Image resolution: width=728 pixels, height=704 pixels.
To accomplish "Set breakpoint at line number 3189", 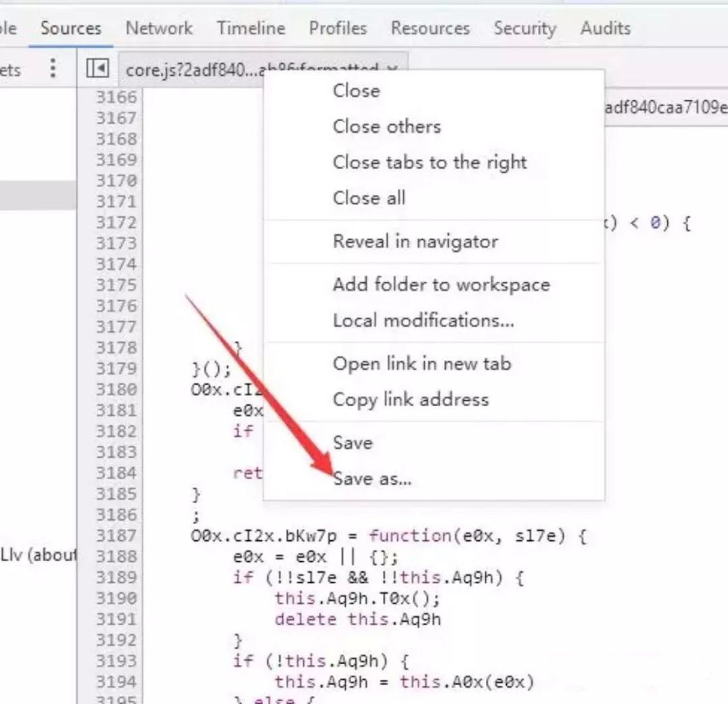I will (117, 577).
